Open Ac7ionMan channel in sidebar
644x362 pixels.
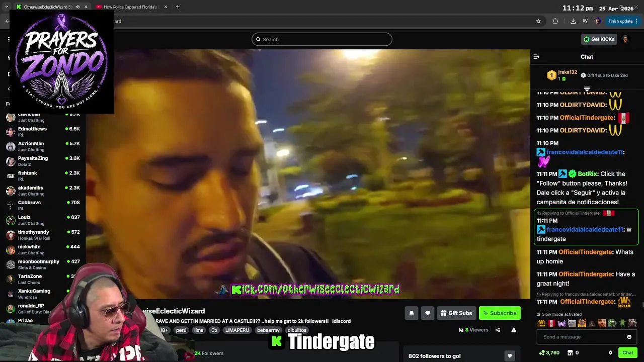pyautogui.click(x=43, y=146)
